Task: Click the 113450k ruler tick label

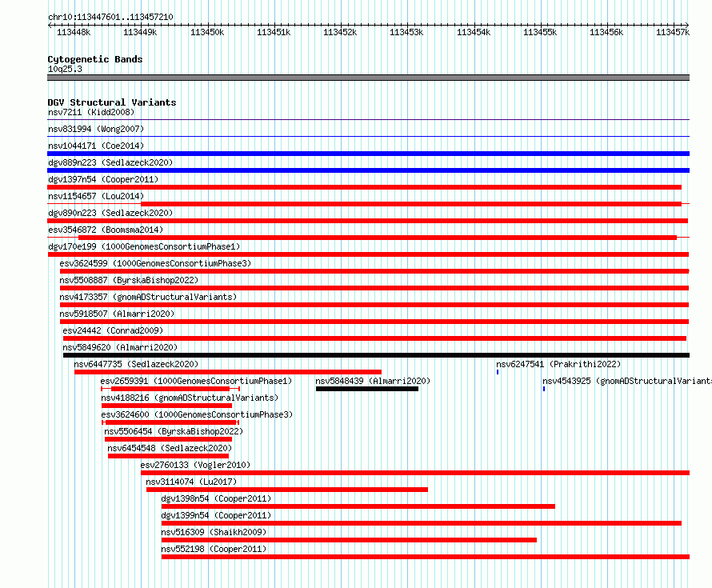Action: (x=207, y=32)
